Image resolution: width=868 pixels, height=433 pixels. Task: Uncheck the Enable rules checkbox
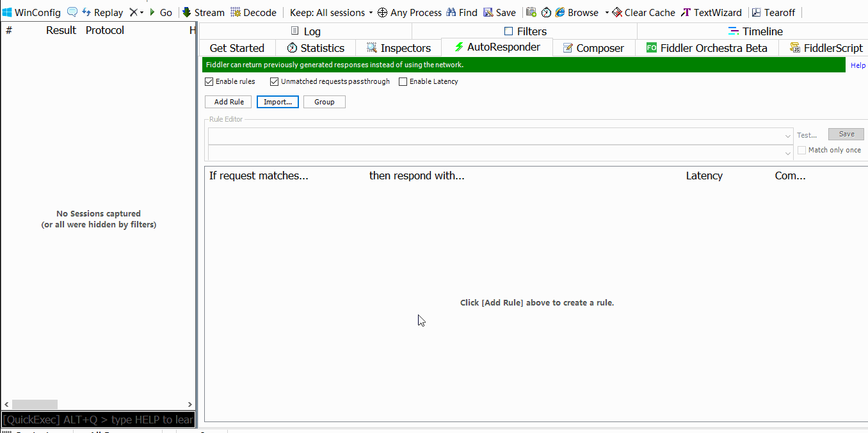pyautogui.click(x=209, y=81)
